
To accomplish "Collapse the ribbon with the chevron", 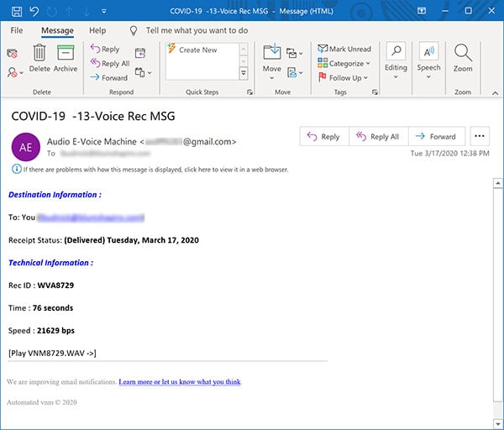I will tap(496, 93).
